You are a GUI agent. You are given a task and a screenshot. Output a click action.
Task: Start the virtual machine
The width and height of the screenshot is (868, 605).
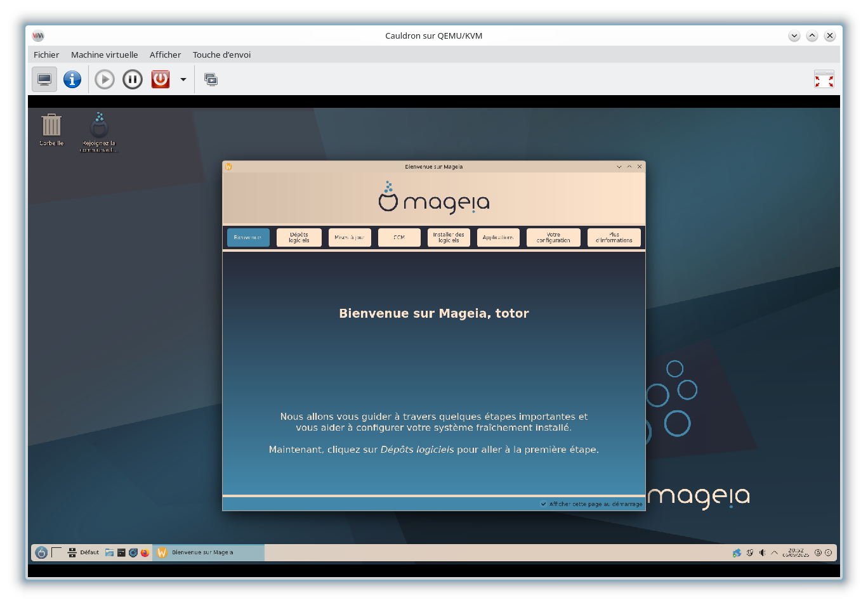pyautogui.click(x=105, y=79)
